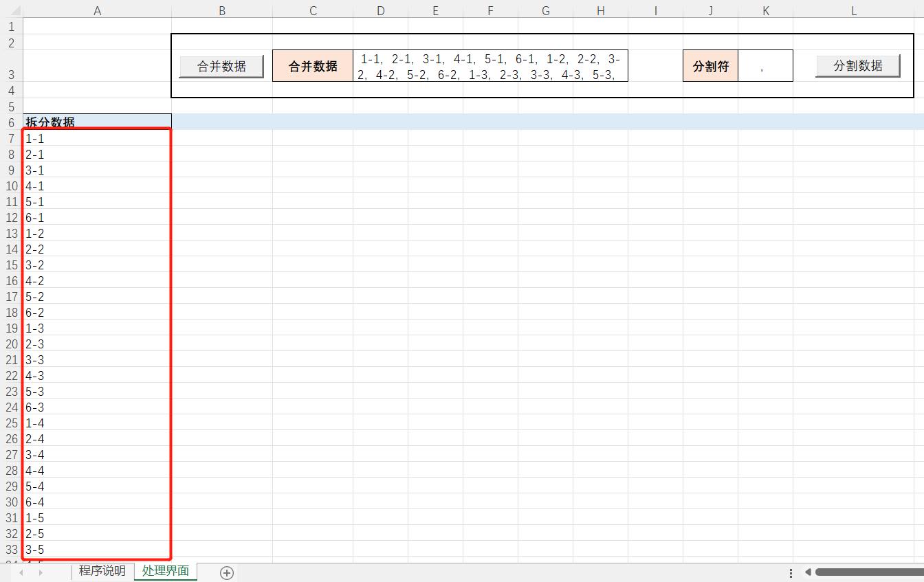
Task: Click the 分割数据 split data button
Action: (x=857, y=65)
